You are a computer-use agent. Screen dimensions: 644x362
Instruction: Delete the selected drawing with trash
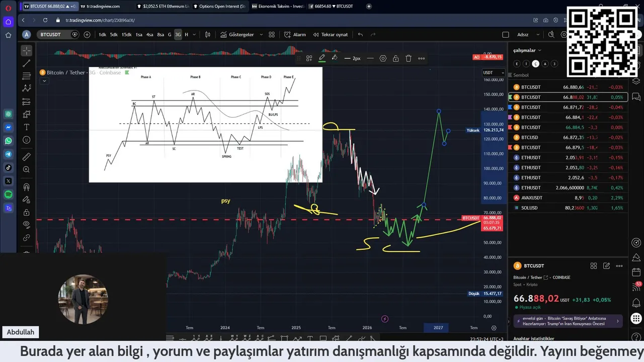409,58
